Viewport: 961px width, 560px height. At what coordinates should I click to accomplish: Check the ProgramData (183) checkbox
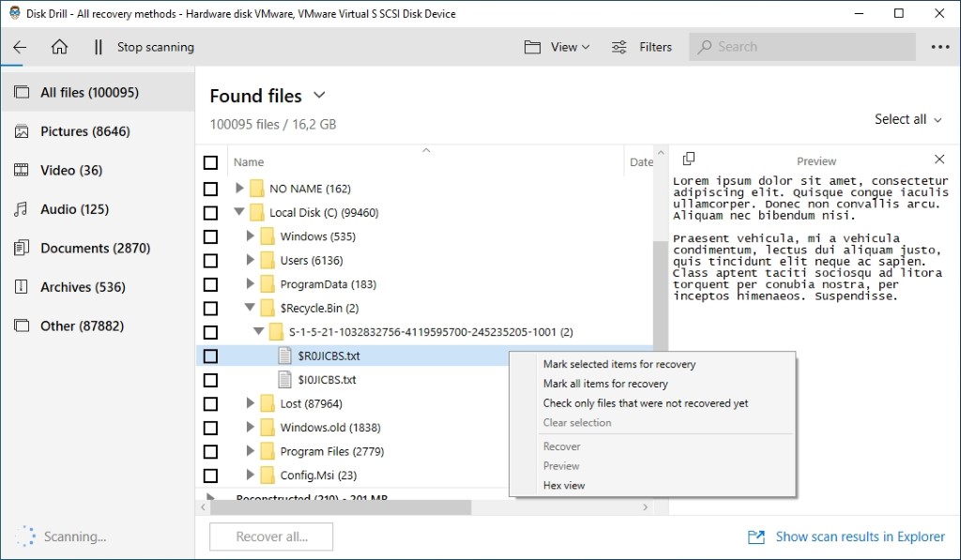tap(210, 284)
